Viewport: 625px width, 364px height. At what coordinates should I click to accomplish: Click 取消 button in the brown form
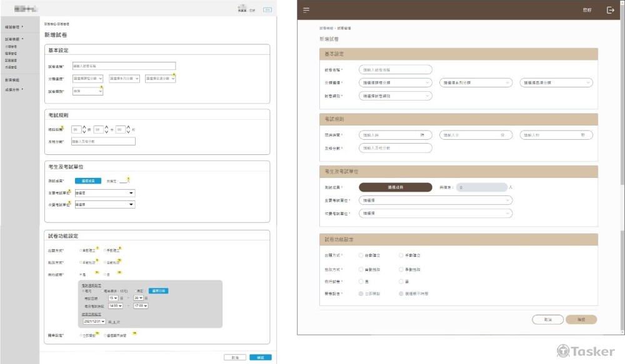tap(546, 319)
